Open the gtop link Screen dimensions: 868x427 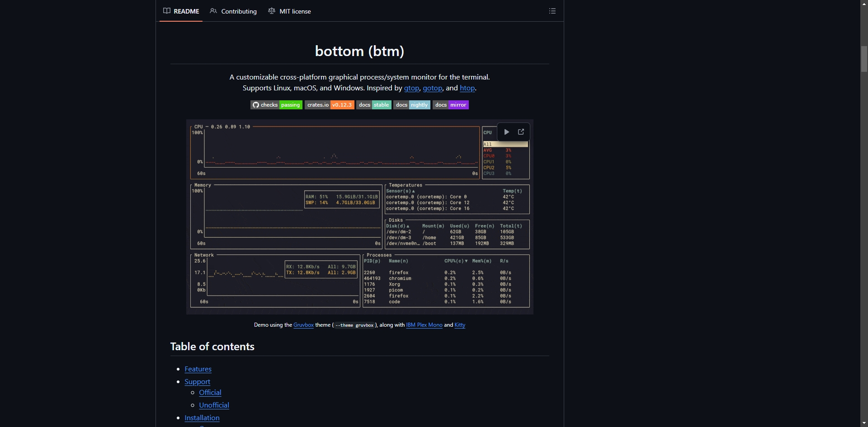(x=411, y=88)
